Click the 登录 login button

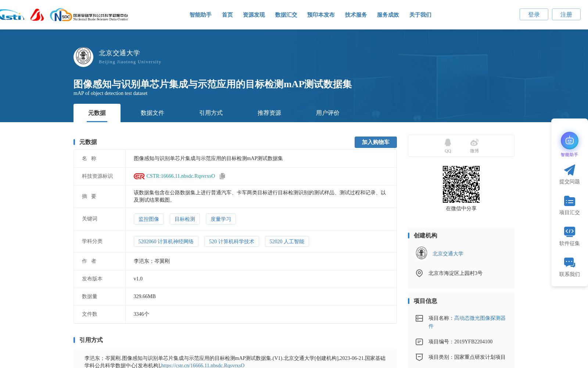(534, 14)
